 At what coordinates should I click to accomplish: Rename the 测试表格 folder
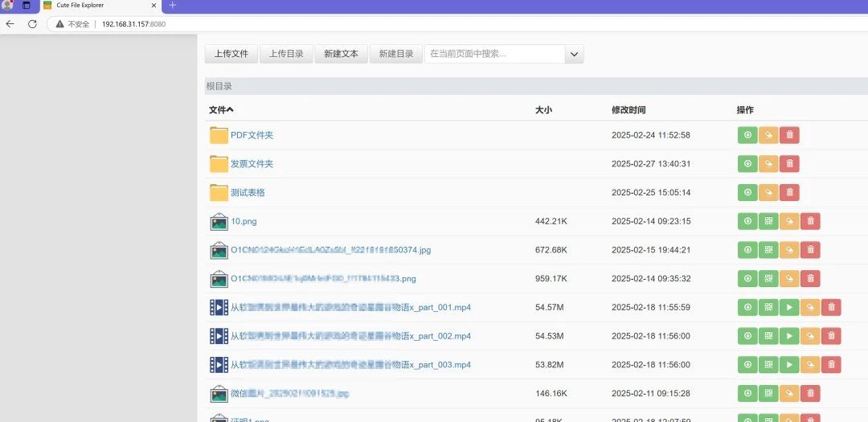[x=768, y=193]
